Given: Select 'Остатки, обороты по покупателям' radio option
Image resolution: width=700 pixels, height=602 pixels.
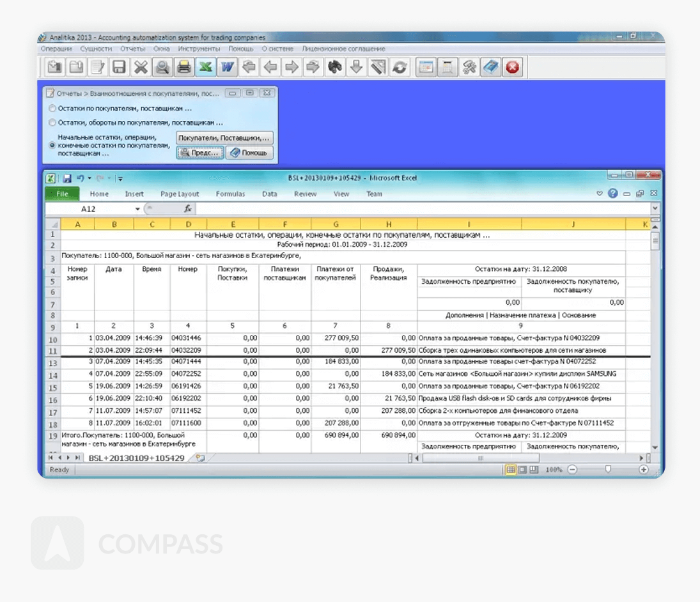Looking at the screenshot, I should (x=52, y=122).
